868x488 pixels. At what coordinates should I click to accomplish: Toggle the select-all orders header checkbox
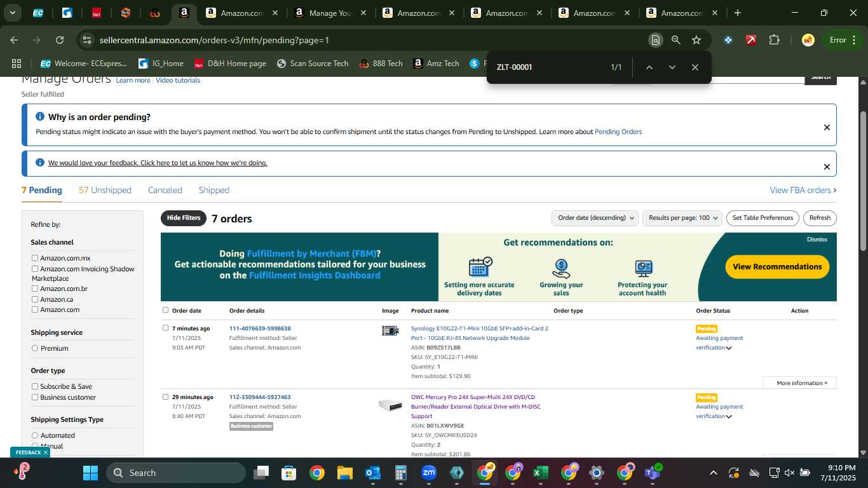point(166,310)
